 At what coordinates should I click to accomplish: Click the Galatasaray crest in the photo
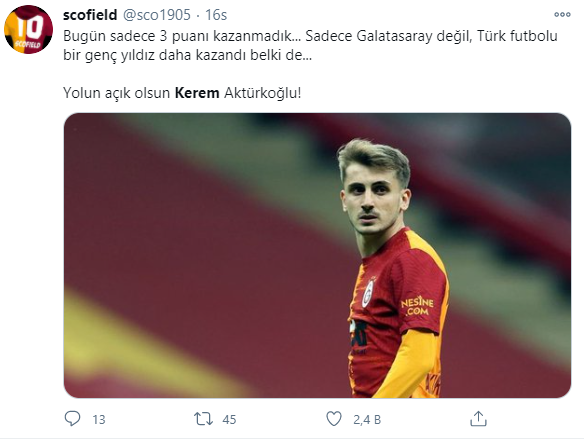click(368, 293)
